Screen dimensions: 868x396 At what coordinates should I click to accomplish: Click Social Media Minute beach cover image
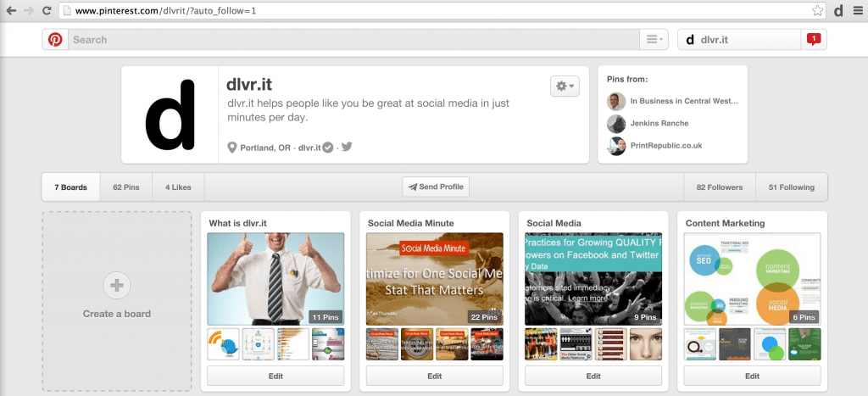click(x=435, y=279)
